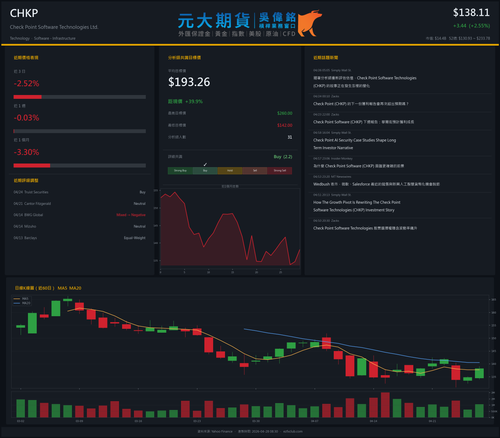Open the first news headline about Check Point Software Technologies
This screenshot has height=438, width=500.
click(x=365, y=82)
